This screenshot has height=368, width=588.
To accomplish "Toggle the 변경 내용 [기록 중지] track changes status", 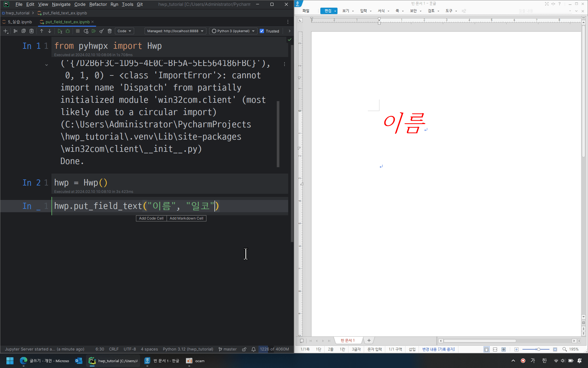I will 438,349.
